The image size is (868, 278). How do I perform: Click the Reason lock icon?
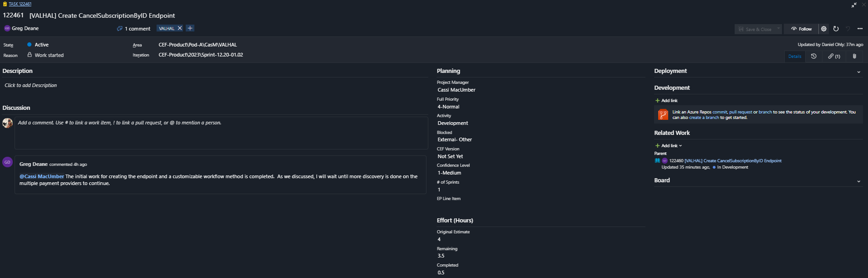[30, 55]
